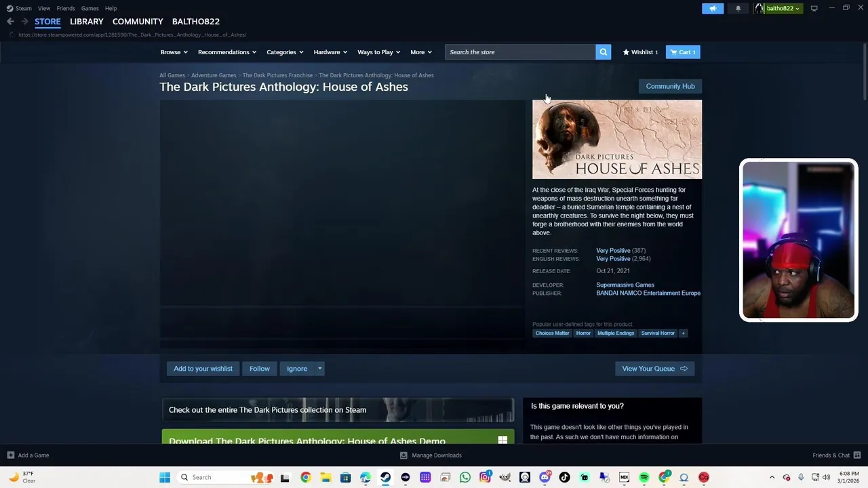Click the announcements megaphone icon
The width and height of the screenshot is (868, 488).
coord(713,8)
